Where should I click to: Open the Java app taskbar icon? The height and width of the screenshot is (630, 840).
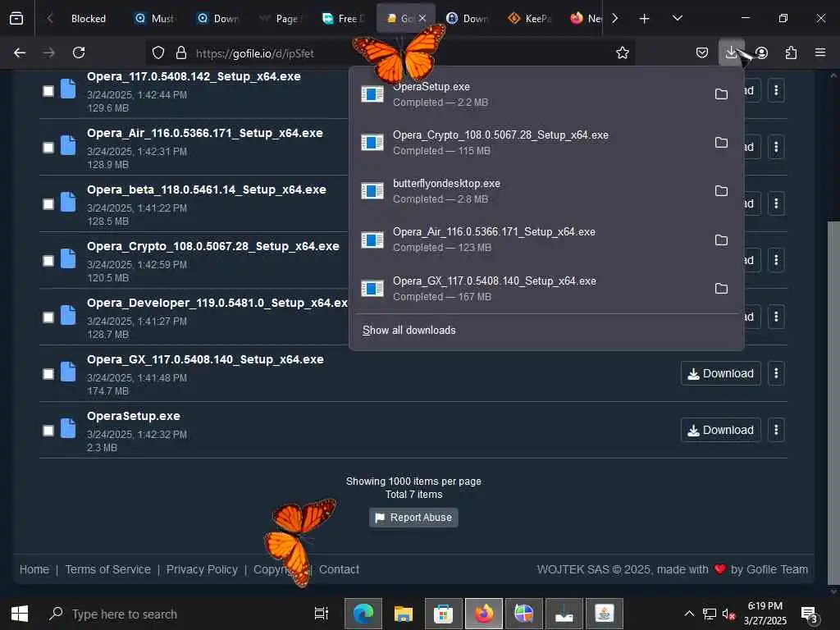point(605,614)
